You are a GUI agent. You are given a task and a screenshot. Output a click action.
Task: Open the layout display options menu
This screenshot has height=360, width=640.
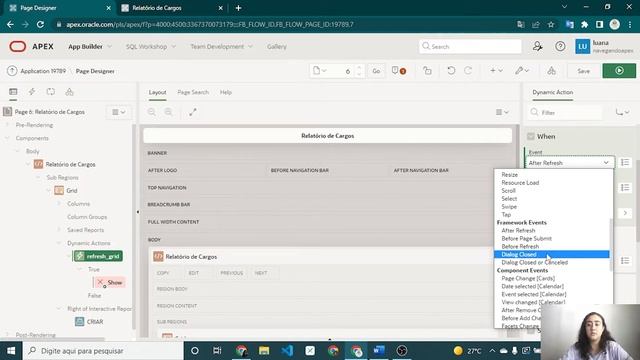(x=502, y=112)
